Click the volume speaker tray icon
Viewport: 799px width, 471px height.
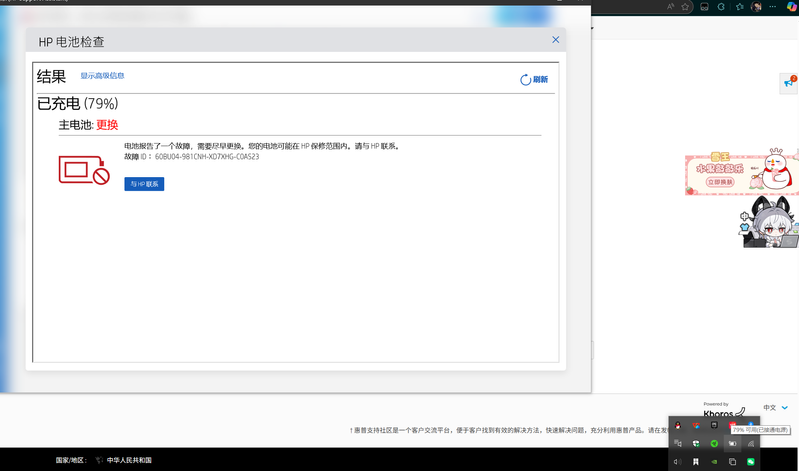coord(677,462)
